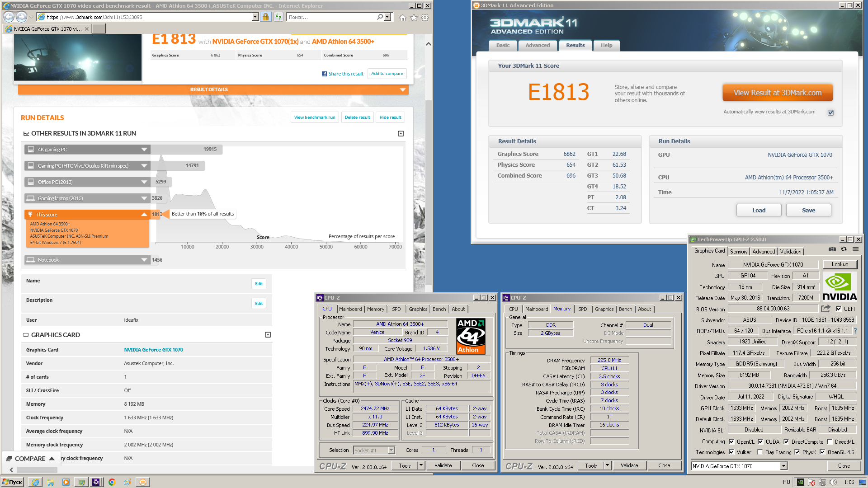Toggle the Vulkan checkbox
The image size is (868, 488).
(731, 452)
